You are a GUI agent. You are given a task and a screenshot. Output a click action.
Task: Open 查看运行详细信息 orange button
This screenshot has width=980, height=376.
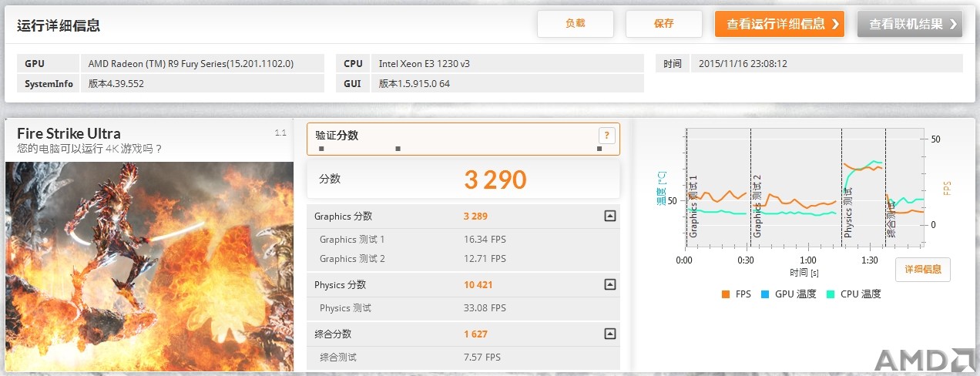779,24
